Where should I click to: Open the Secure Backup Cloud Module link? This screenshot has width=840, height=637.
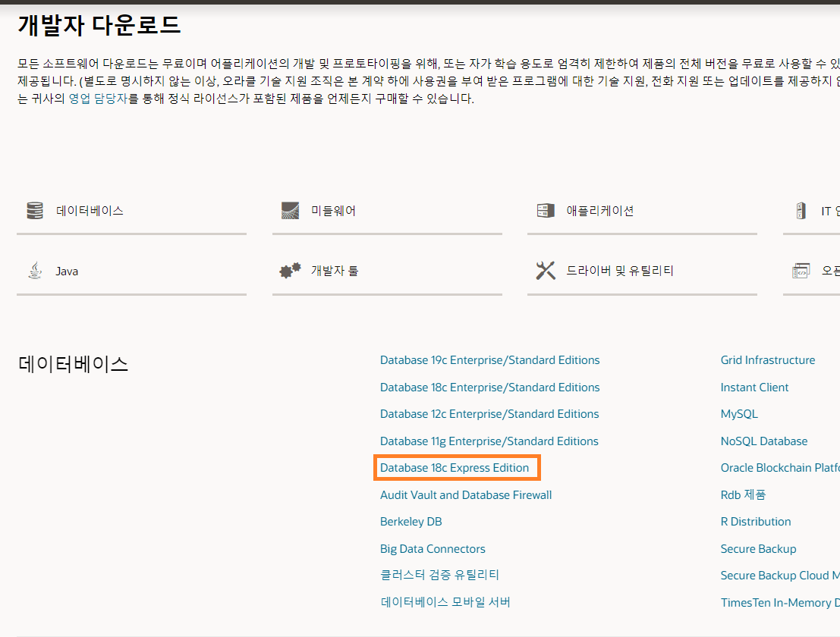coord(780,576)
